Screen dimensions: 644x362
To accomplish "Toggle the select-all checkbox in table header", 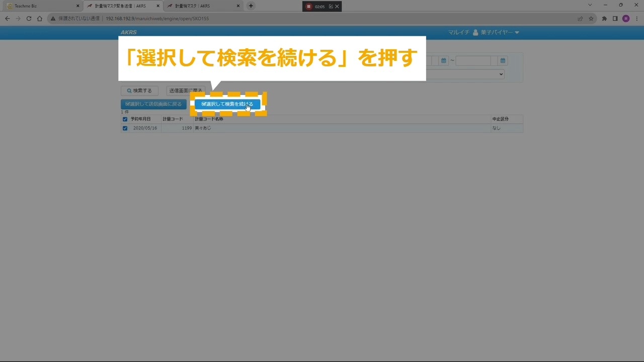I will (125, 119).
